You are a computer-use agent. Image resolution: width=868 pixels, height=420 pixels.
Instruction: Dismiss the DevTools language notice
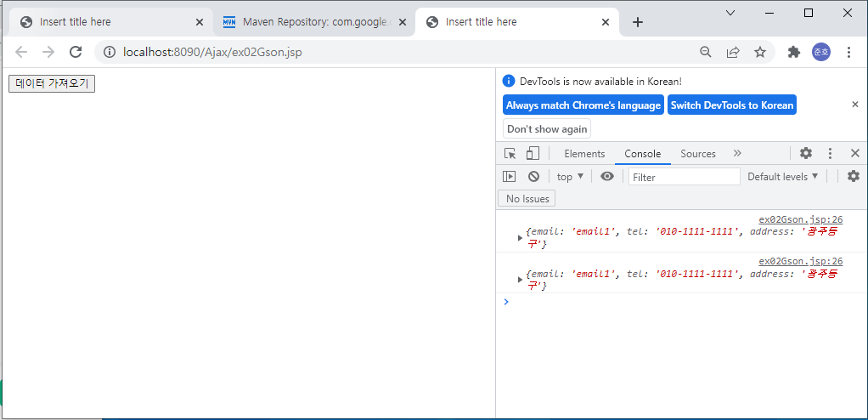click(x=855, y=105)
